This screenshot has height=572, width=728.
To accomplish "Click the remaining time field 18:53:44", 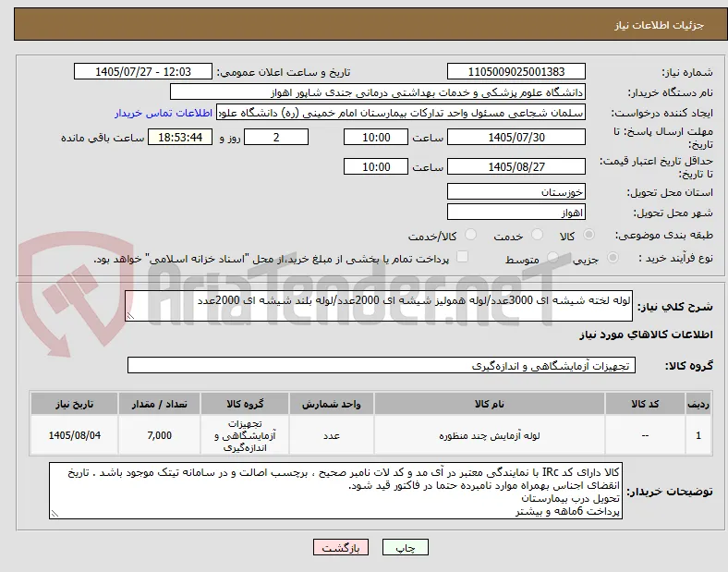I will [x=180, y=138].
